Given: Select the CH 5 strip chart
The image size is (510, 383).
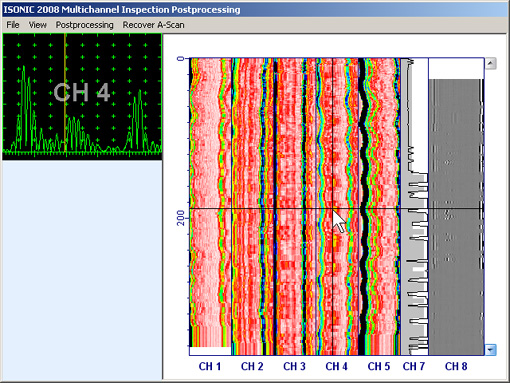Looking at the screenshot, I should tap(379, 206).
